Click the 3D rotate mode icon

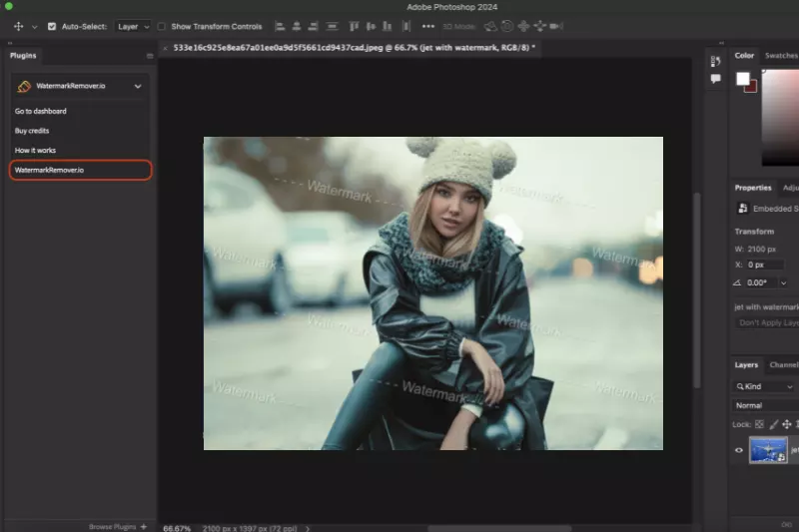click(490, 27)
